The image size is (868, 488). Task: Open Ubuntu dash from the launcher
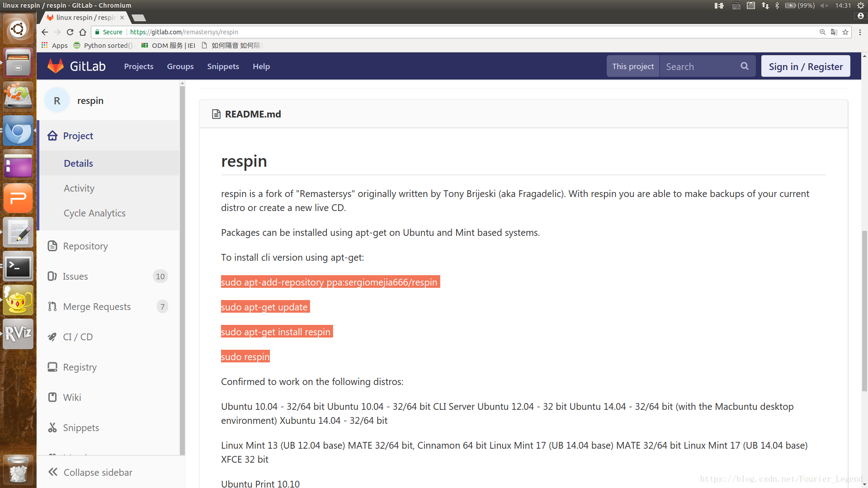pyautogui.click(x=18, y=29)
